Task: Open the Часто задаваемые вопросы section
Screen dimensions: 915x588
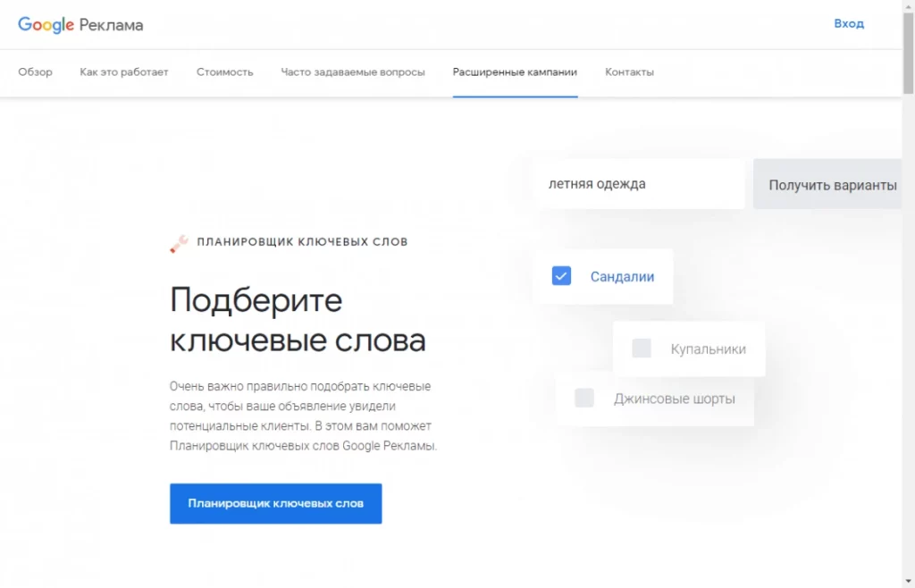Action: click(353, 72)
